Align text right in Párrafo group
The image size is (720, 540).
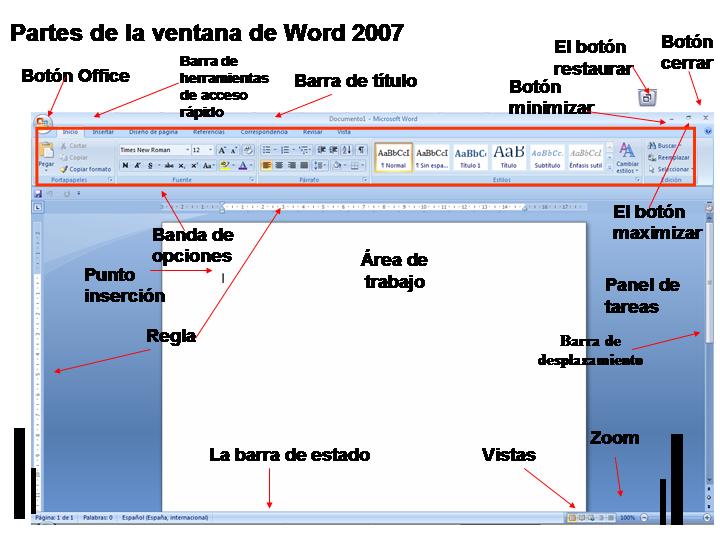(291, 165)
